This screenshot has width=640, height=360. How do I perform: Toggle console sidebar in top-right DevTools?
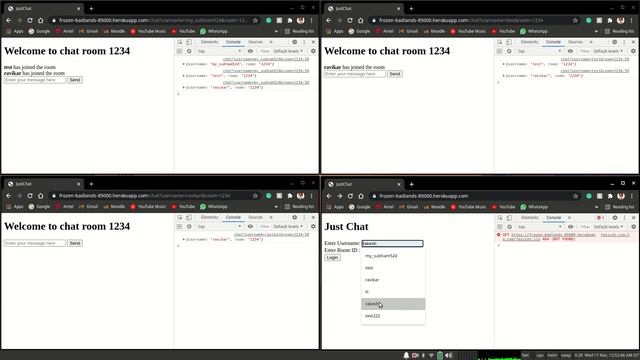[x=500, y=51]
